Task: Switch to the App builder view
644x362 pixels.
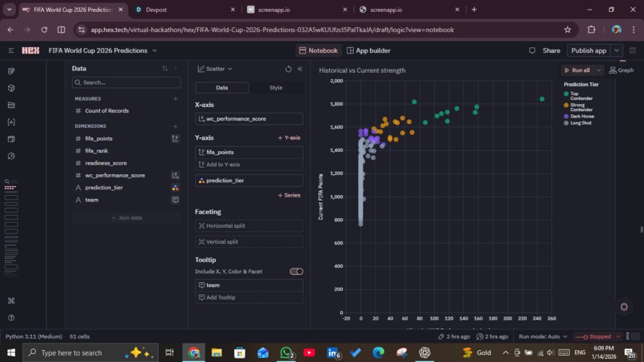Action: pyautogui.click(x=369, y=50)
